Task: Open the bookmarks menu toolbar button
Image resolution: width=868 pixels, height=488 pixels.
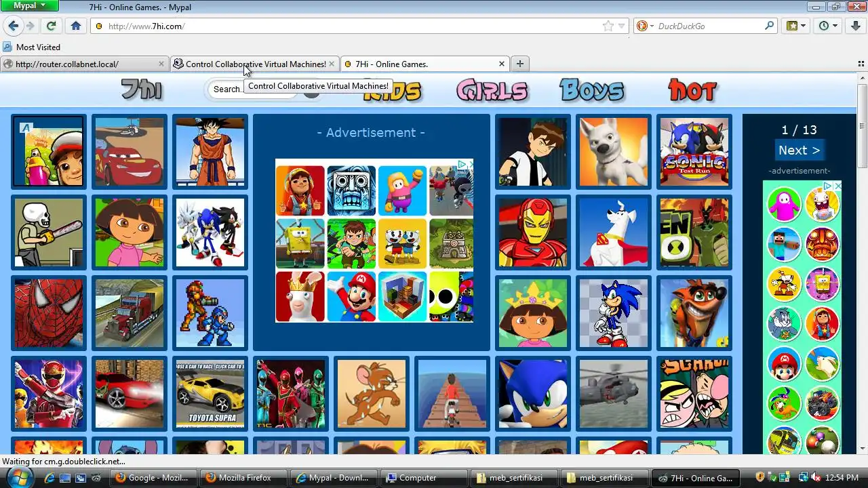Action: pos(796,26)
